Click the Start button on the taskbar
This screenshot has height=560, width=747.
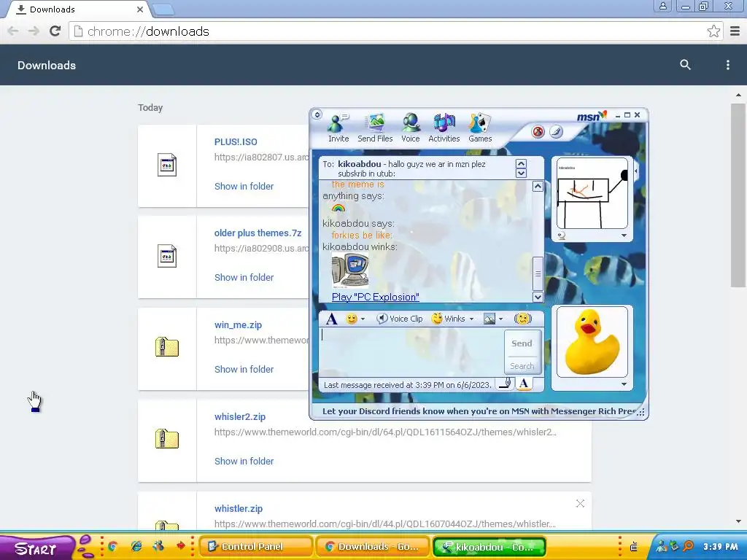pos(36,548)
